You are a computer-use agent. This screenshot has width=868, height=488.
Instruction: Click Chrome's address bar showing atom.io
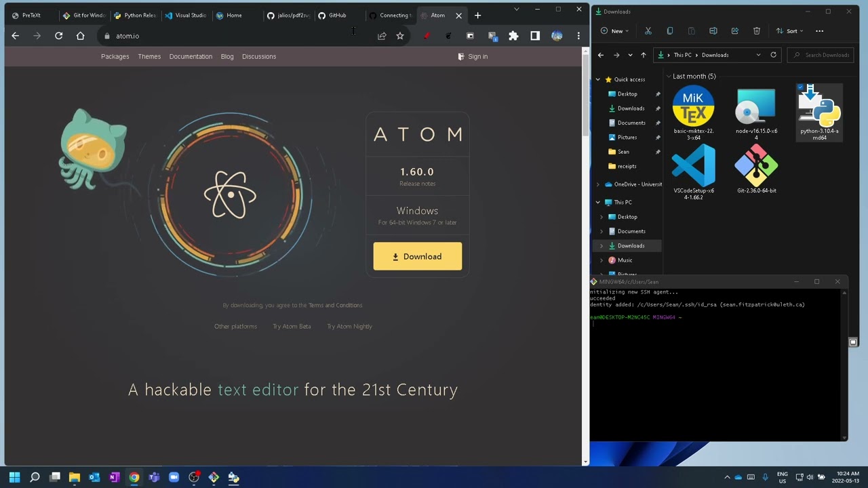pyautogui.click(x=237, y=36)
